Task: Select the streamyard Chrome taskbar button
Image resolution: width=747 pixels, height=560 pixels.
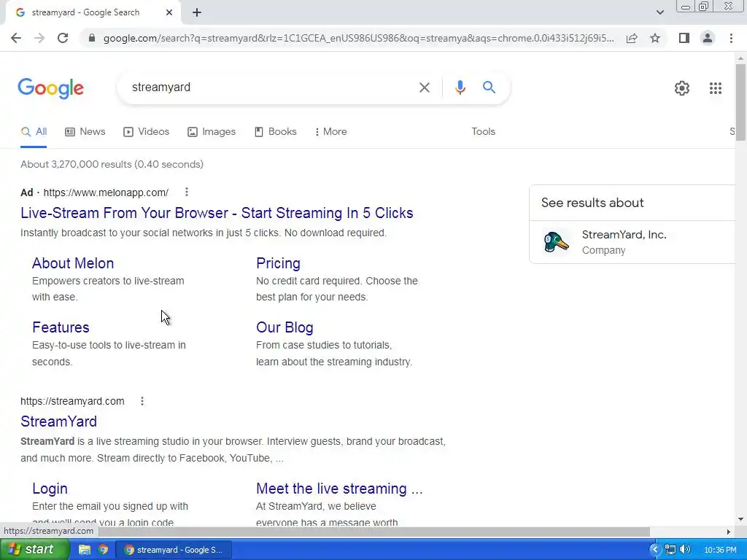Action: (x=174, y=550)
